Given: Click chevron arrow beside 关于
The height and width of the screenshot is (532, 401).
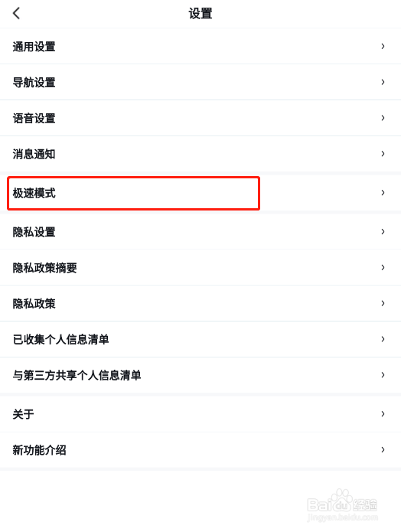Looking at the screenshot, I should click(383, 414).
